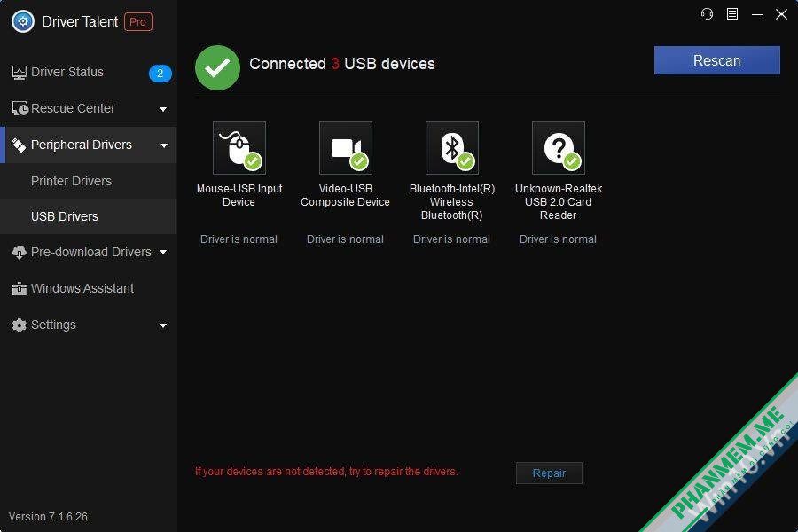Expand the Rescue Center arrow

(x=163, y=109)
